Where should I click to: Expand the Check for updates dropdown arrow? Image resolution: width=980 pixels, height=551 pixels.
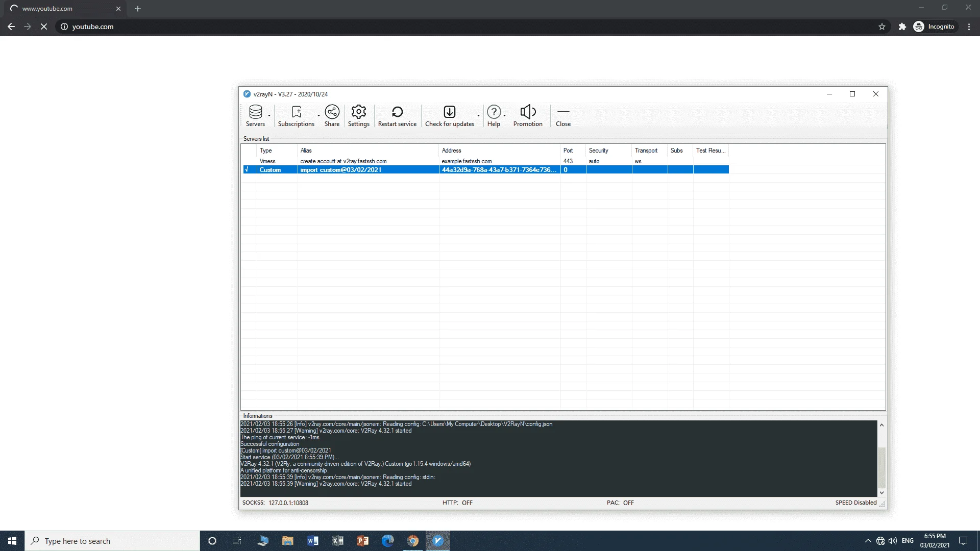[x=478, y=116]
